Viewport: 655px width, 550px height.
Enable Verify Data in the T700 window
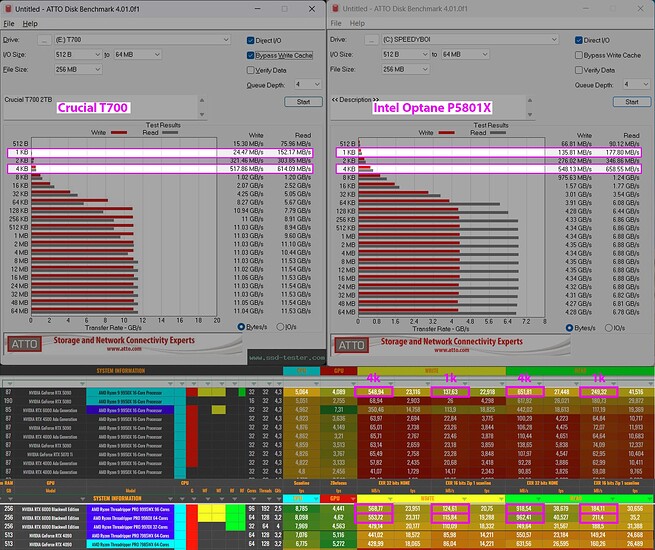(x=251, y=70)
